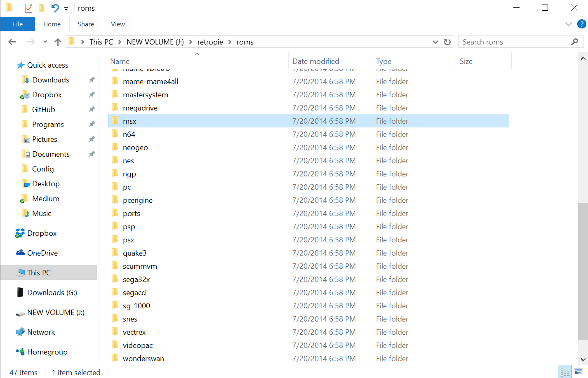Screen dimensions: 588x378
Task: Sort by the Type column header
Action: click(383, 61)
